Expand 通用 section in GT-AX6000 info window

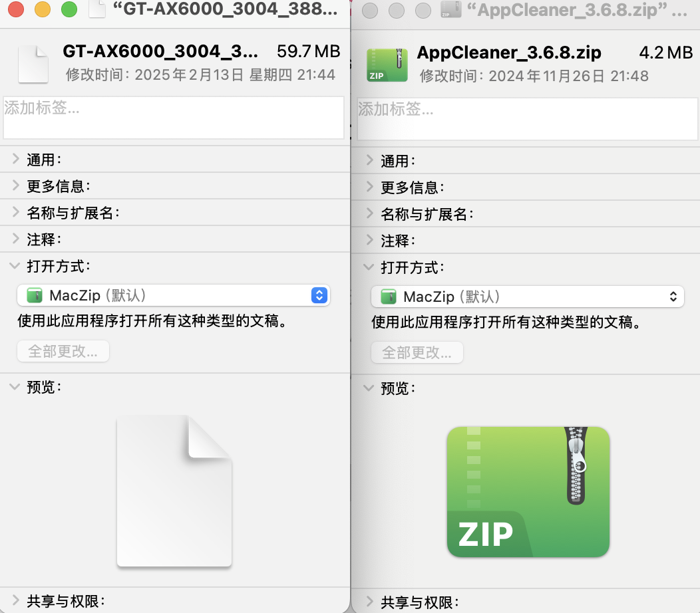[x=15, y=159]
